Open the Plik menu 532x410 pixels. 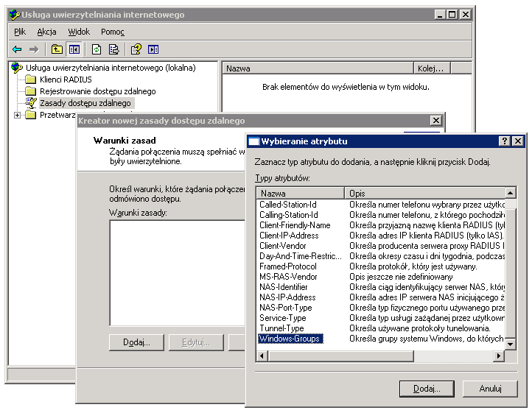coord(20,32)
